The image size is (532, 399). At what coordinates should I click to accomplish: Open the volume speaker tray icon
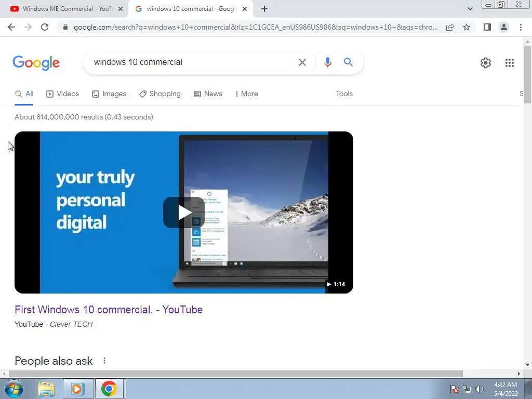click(480, 389)
